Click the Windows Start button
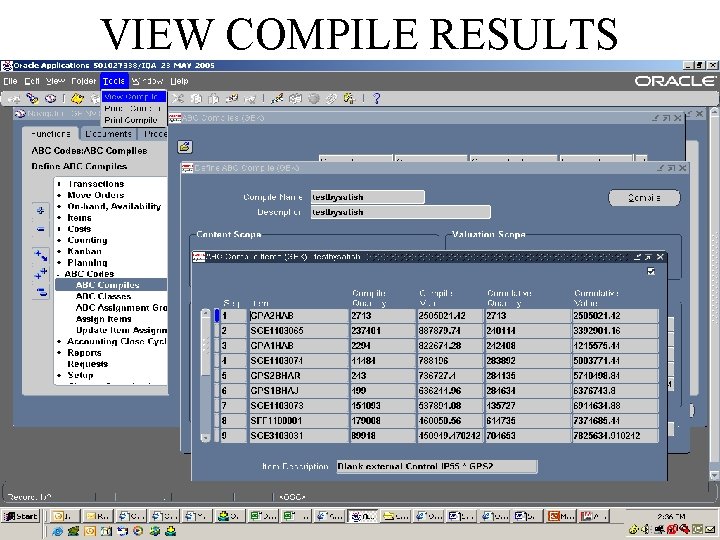Viewport: 720px width, 540px height. (21, 516)
